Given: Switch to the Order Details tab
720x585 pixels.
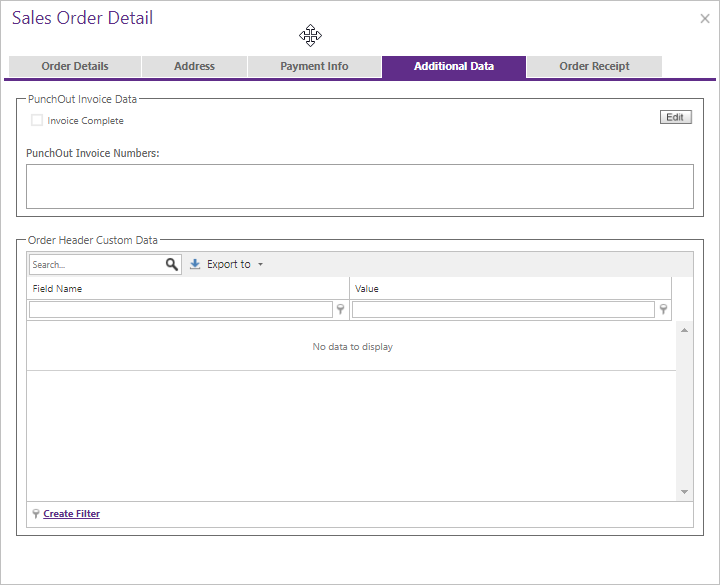Looking at the screenshot, I should (x=75, y=67).
